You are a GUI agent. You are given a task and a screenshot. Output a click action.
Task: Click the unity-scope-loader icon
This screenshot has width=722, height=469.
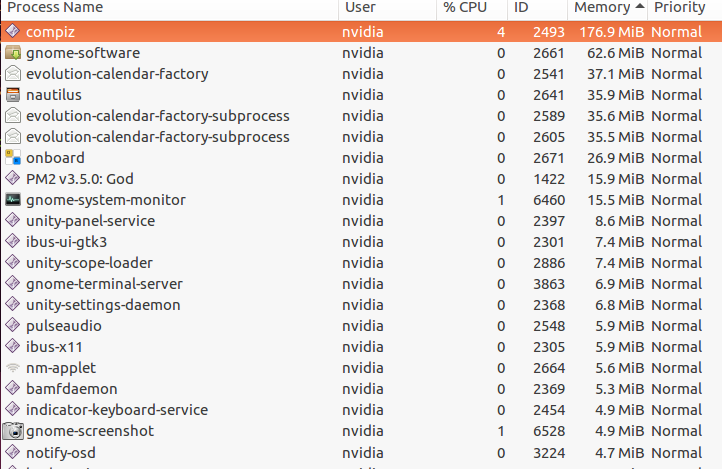click(x=13, y=262)
